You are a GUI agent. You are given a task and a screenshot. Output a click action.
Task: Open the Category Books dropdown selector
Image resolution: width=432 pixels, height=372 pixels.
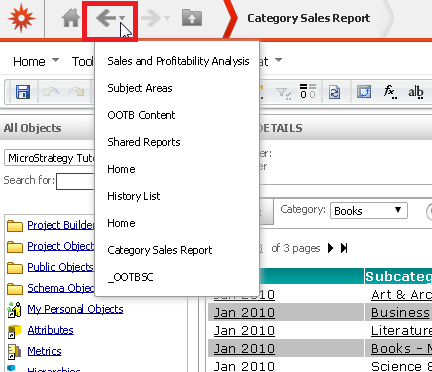point(369,211)
